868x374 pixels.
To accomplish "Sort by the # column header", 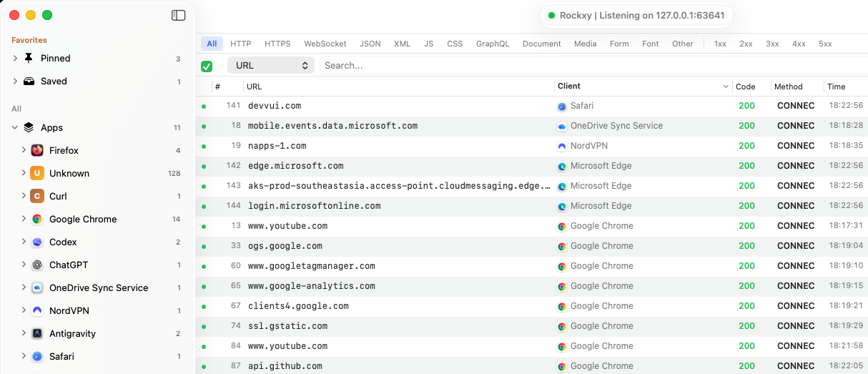I will (217, 87).
